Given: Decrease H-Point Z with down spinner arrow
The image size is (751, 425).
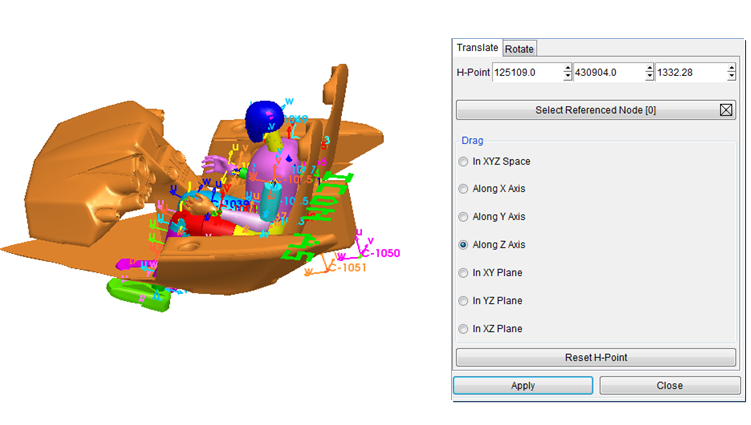Looking at the screenshot, I should 731,77.
